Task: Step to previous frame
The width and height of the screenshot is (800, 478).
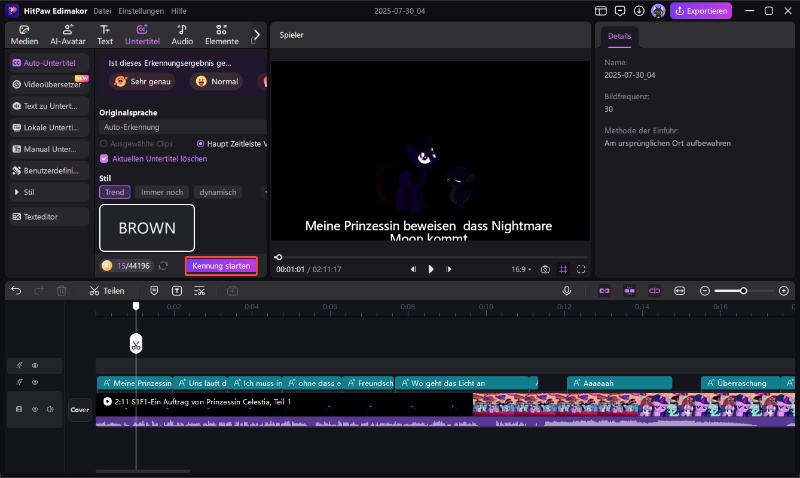Action: [413, 269]
